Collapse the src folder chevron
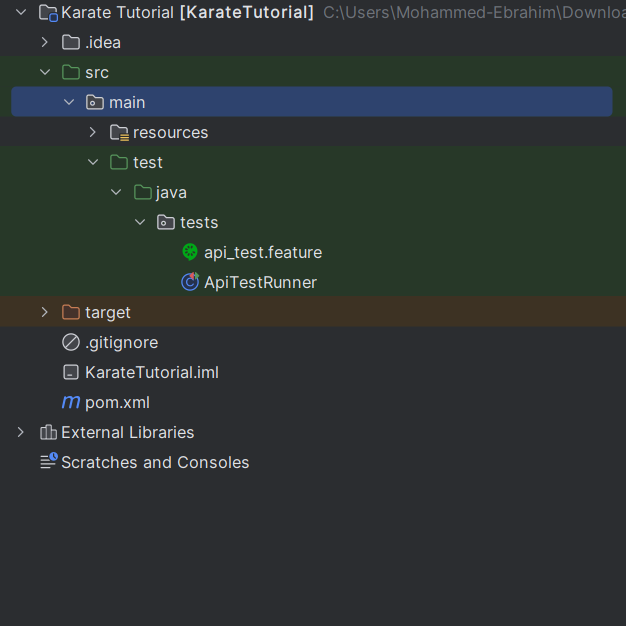 point(45,72)
